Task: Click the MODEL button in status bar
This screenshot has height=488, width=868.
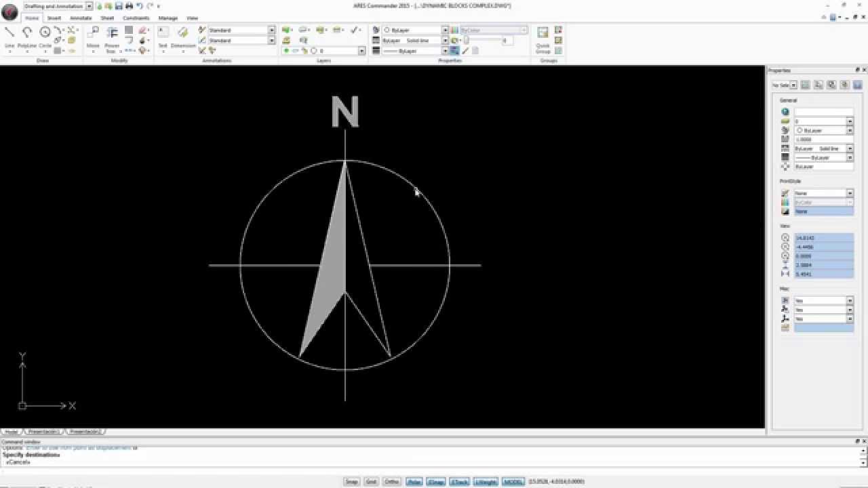Action: tap(513, 482)
